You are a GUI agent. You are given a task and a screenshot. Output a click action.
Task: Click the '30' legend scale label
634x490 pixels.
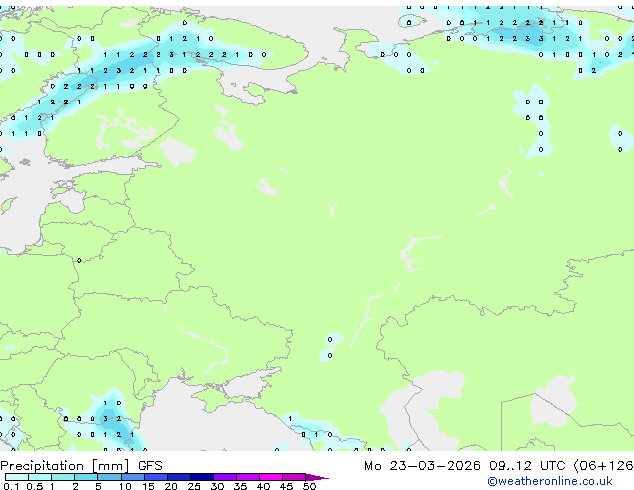(x=217, y=486)
